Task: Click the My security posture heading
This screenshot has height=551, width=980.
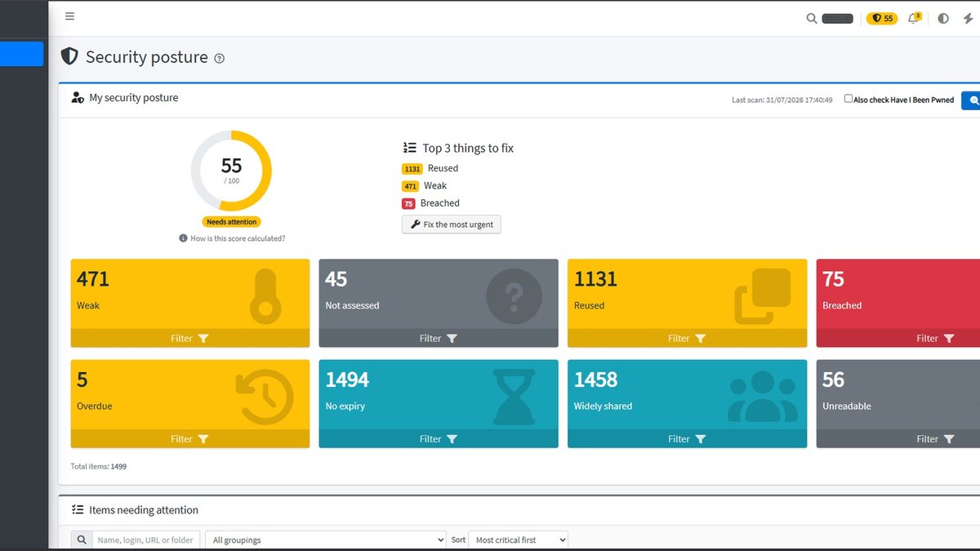Action: (134, 98)
